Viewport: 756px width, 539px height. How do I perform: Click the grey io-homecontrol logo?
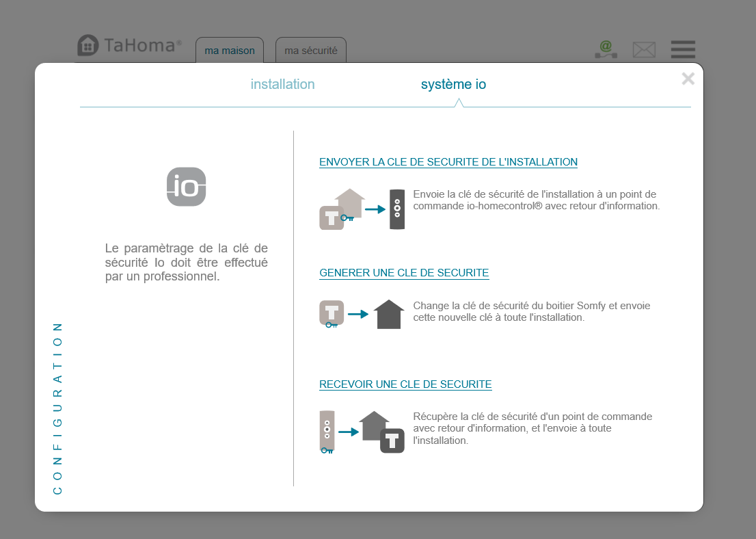point(186,187)
